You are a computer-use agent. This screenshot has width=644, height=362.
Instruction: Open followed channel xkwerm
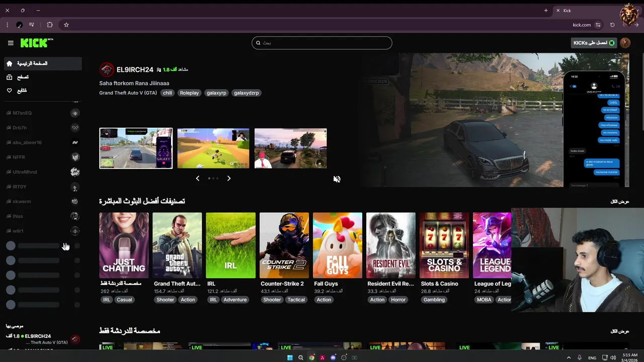[x=43, y=202]
